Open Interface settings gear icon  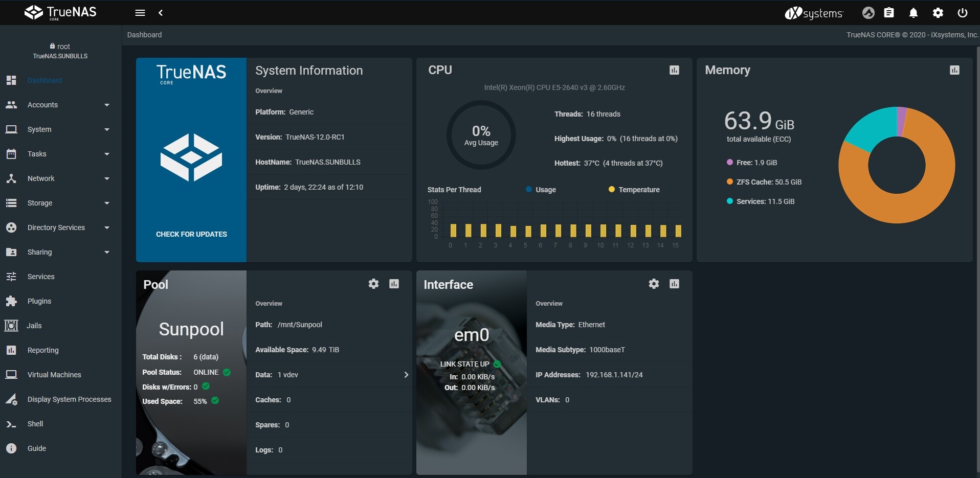pyautogui.click(x=654, y=284)
